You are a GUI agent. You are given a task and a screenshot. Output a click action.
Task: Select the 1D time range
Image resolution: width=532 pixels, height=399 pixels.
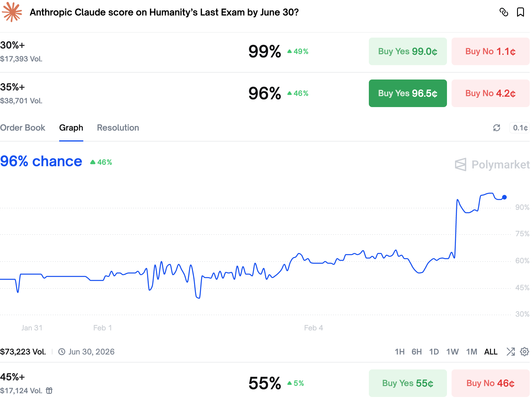(x=434, y=352)
